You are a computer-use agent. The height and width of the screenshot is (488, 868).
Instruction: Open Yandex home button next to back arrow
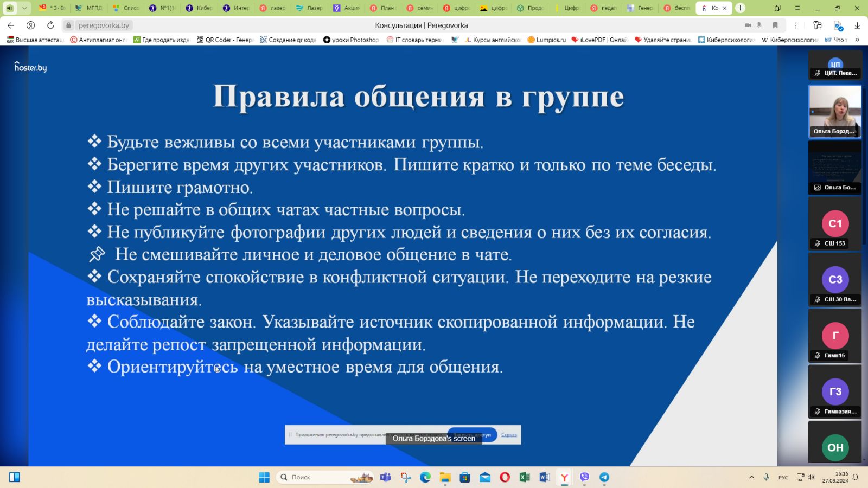31,25
